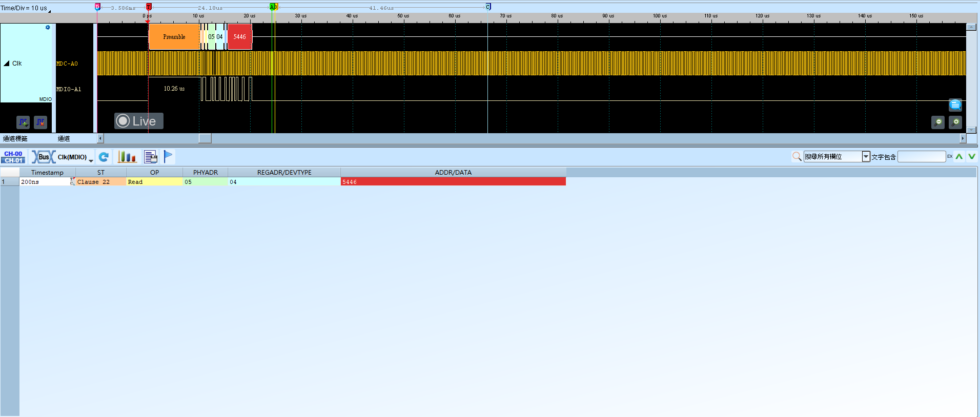
Task: Click the ADDR/DATA column header
Action: point(453,172)
